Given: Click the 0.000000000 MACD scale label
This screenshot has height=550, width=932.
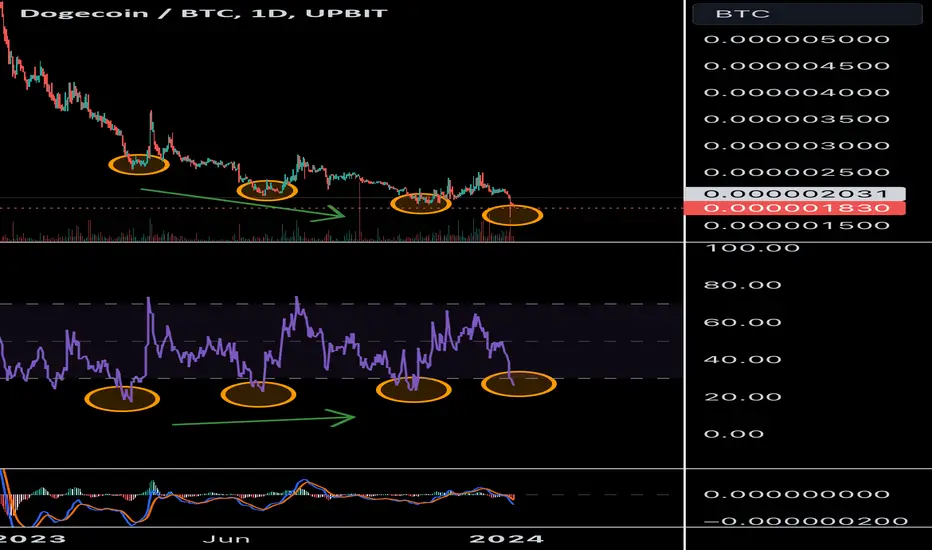Looking at the screenshot, I should coord(797,495).
